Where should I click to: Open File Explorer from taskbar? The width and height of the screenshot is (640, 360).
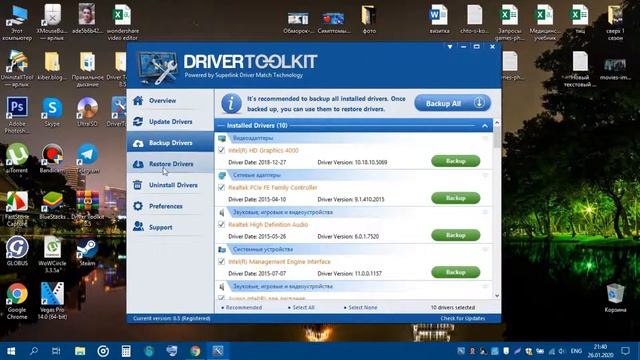(80, 351)
